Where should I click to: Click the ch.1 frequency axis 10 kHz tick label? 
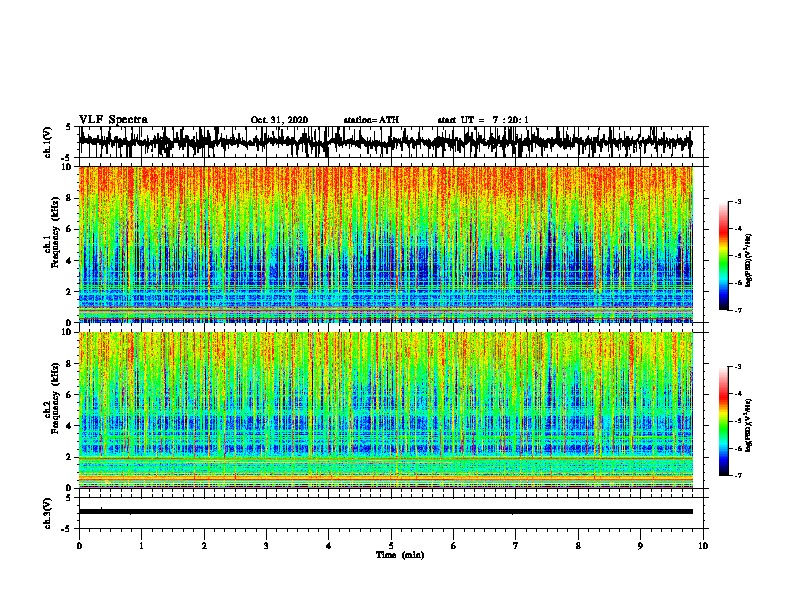68,167
